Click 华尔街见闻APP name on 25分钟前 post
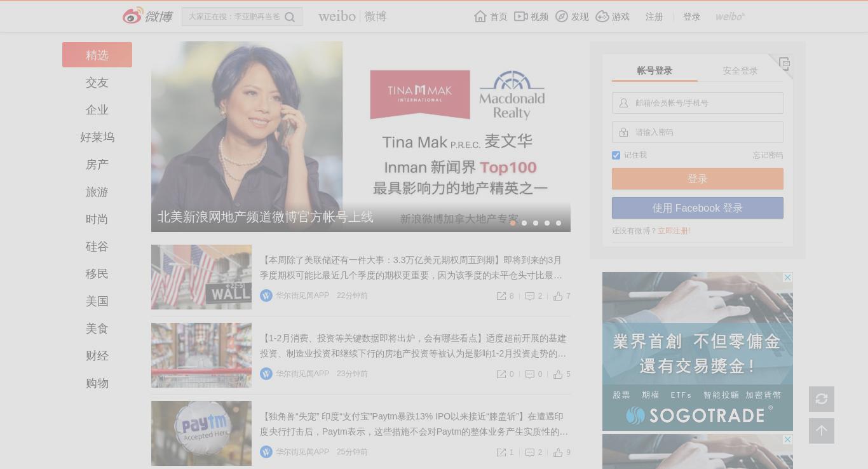Image resolution: width=868 pixels, height=469 pixels. pyautogui.click(x=302, y=452)
